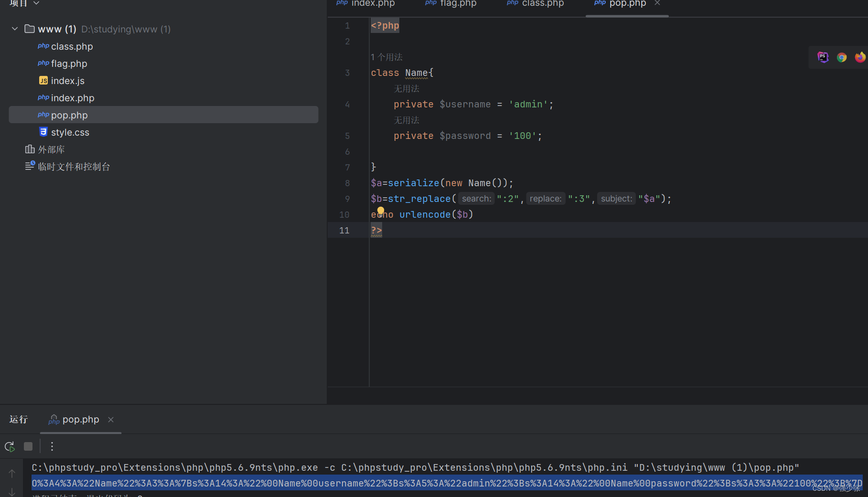
Task: Open page in Chrome browser
Action: [x=842, y=57]
